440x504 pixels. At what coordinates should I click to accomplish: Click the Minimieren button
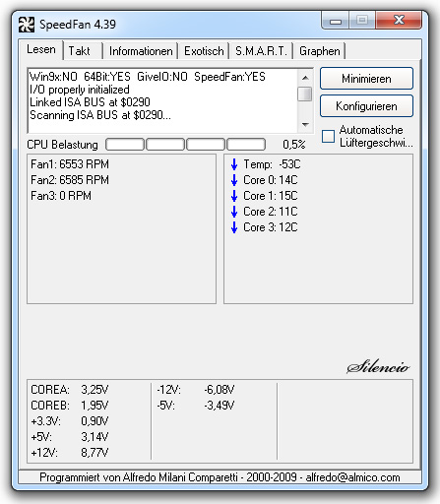click(x=366, y=79)
